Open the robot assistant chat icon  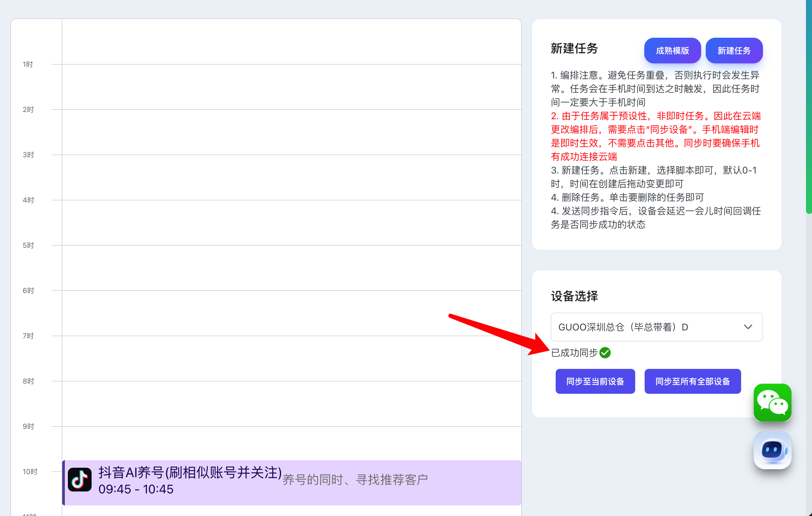click(772, 450)
